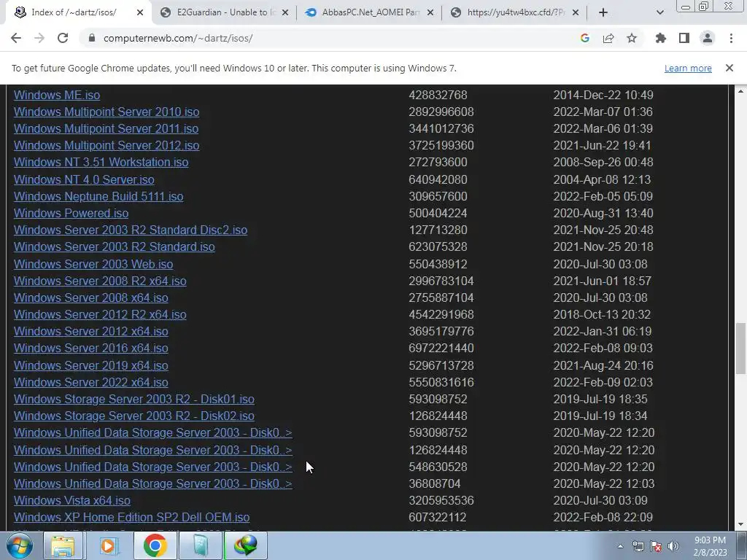Open Windows Server 2003 R2 Standard Disc2.iso
Screen dimensions: 747x560
(x=131, y=230)
